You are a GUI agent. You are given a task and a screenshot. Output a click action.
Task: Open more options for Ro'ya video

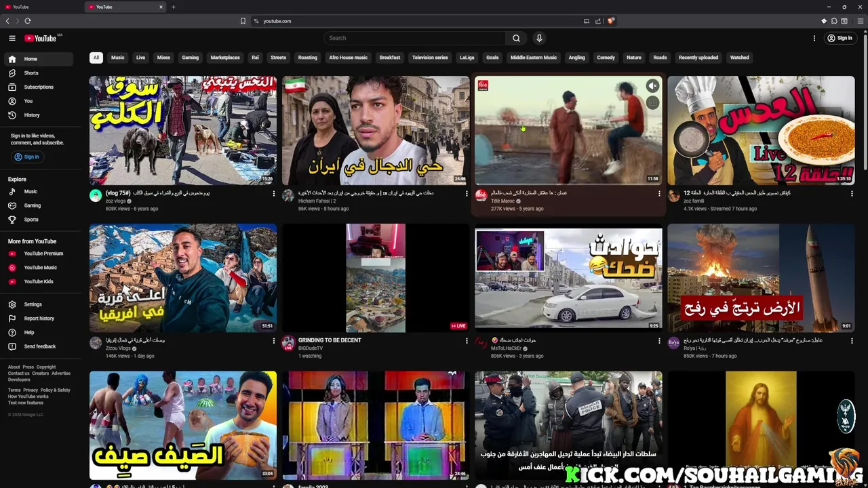(852, 341)
